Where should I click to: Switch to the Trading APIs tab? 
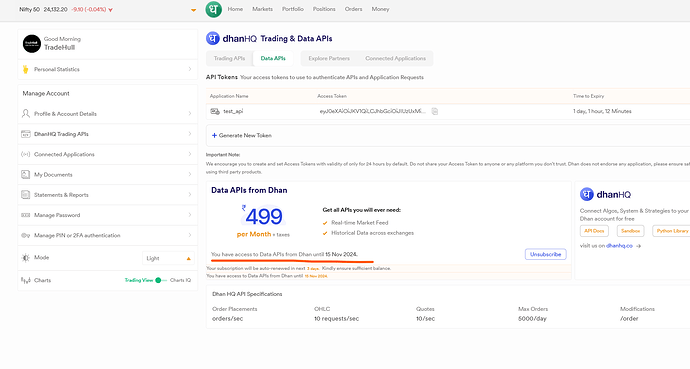pos(229,58)
